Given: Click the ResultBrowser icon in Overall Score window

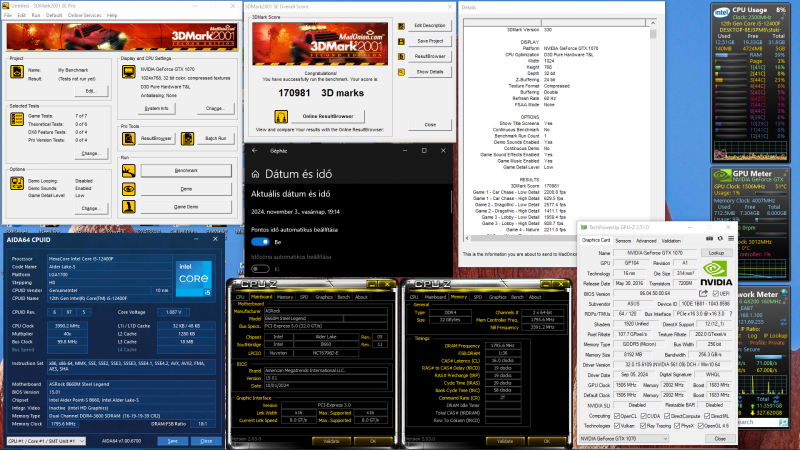Looking at the screenshot, I should pos(402,56).
